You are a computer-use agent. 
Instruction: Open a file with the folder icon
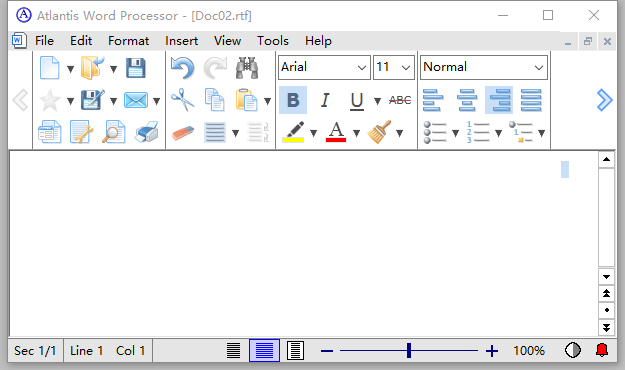[92, 68]
